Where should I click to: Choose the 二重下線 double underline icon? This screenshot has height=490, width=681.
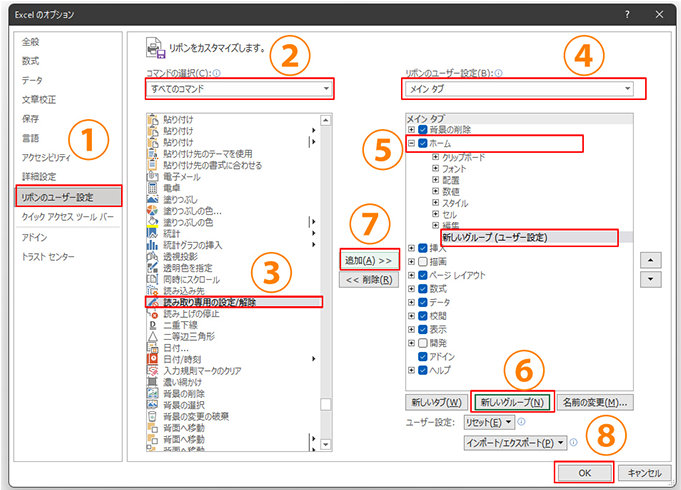click(152, 325)
